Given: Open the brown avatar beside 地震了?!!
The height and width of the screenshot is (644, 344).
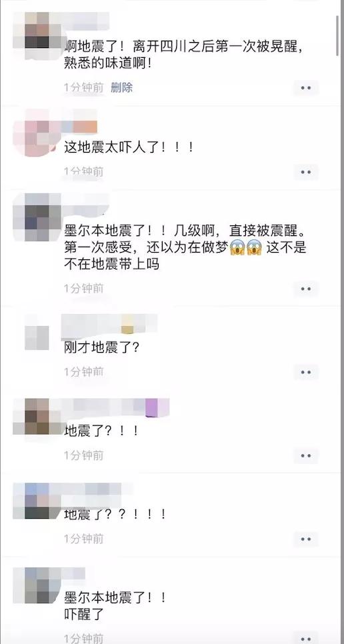Looking at the screenshot, I should coord(37,417).
